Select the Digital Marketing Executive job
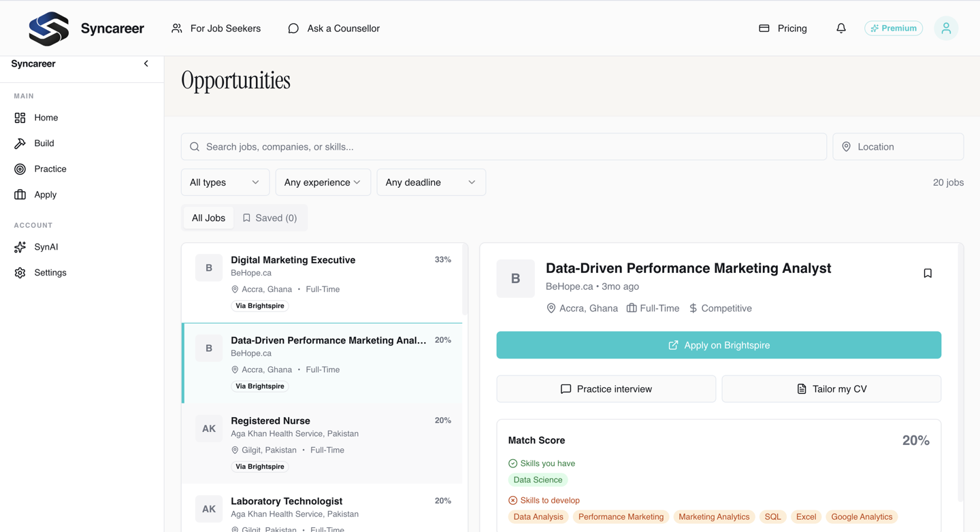 (x=322, y=283)
